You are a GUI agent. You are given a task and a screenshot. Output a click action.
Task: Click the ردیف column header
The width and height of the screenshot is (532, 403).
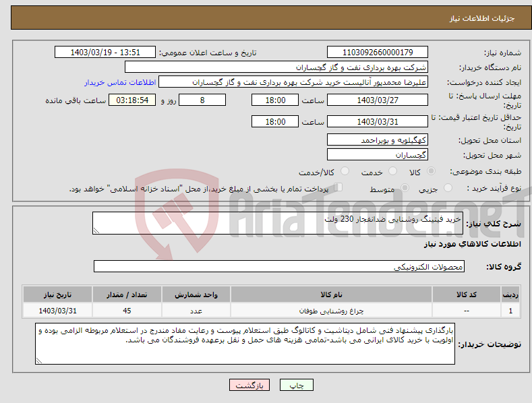click(510, 294)
